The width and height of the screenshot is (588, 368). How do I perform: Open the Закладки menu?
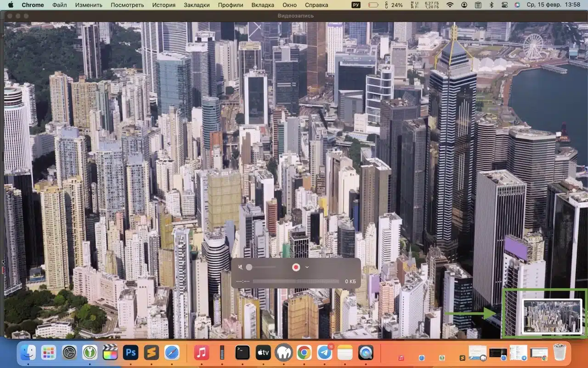(x=197, y=5)
